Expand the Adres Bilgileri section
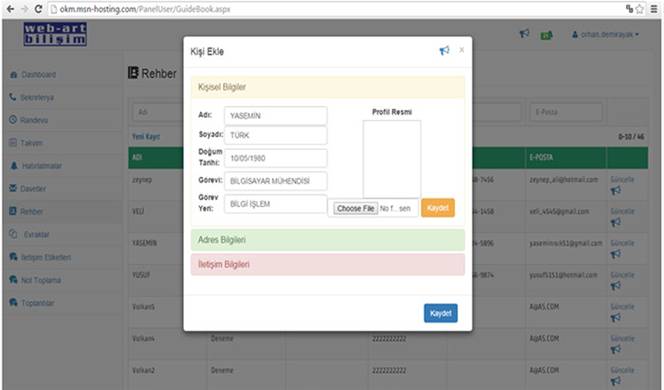Viewport: 664px width, 390px height. [328, 240]
